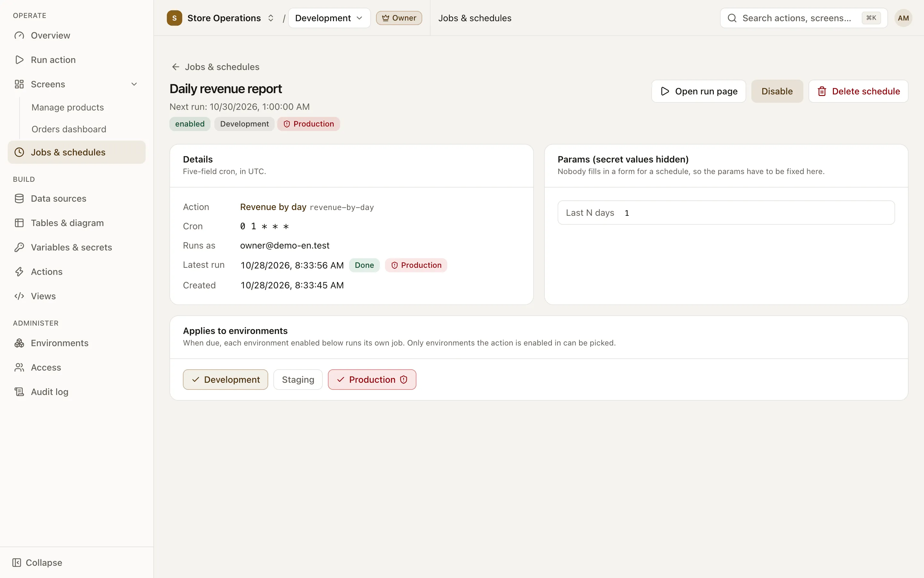Image resolution: width=924 pixels, height=578 pixels.
Task: Click the Collapse sidebar panel icon
Action: pos(16,563)
